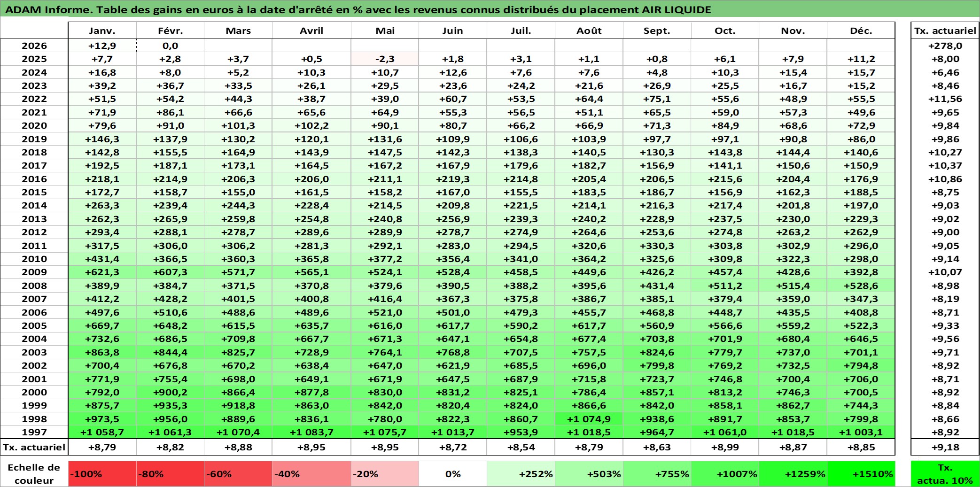980x487 pixels.
Task: Click the +330,3 cell for September 2011
Action: [x=657, y=246]
